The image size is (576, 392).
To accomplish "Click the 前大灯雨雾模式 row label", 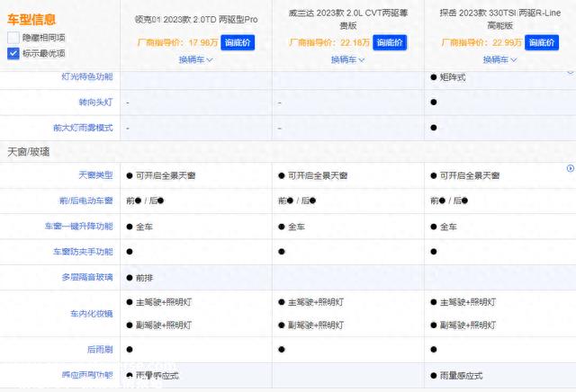I will point(83,128).
